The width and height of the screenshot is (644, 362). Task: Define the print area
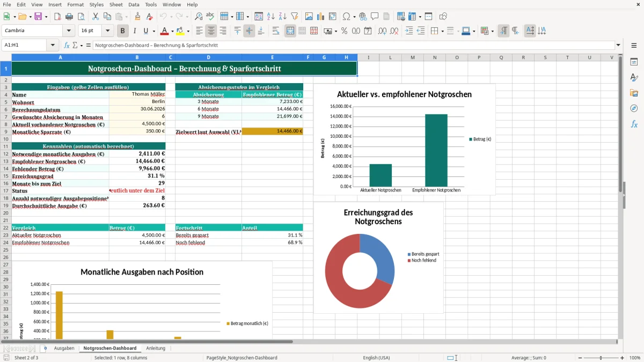(x=401, y=17)
